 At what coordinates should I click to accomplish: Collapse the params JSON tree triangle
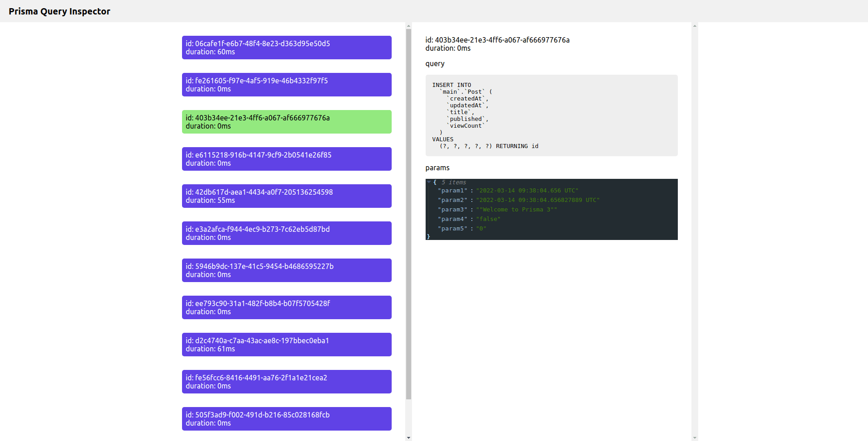pyautogui.click(x=429, y=182)
